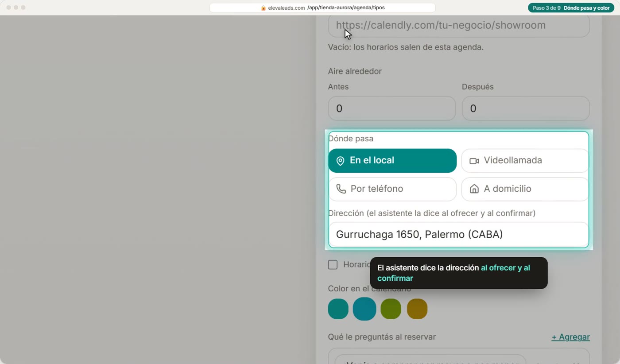Click the 'Aire alrededor' heading
The image size is (620, 364).
point(355,71)
